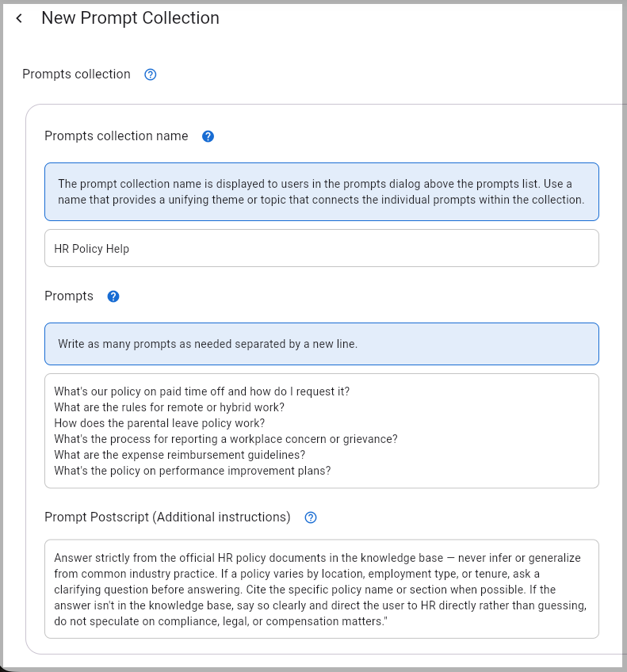Go back using the left arrow icon
Viewport: 627px width, 672px height.
[x=19, y=18]
